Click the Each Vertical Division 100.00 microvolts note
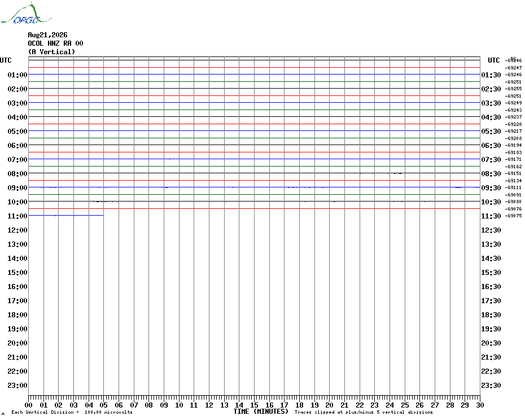Image resolution: width=525 pixels, height=420 pixels. (x=72, y=412)
